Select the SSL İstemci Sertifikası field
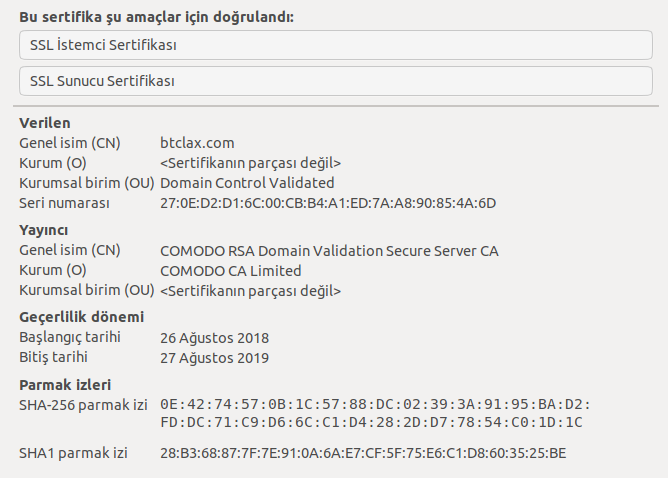The width and height of the screenshot is (668, 478). (336, 45)
